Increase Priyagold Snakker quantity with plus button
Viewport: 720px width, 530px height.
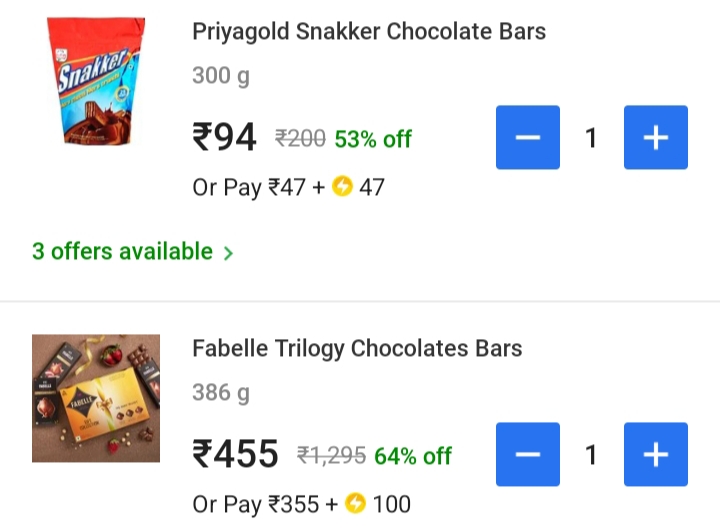coord(656,137)
